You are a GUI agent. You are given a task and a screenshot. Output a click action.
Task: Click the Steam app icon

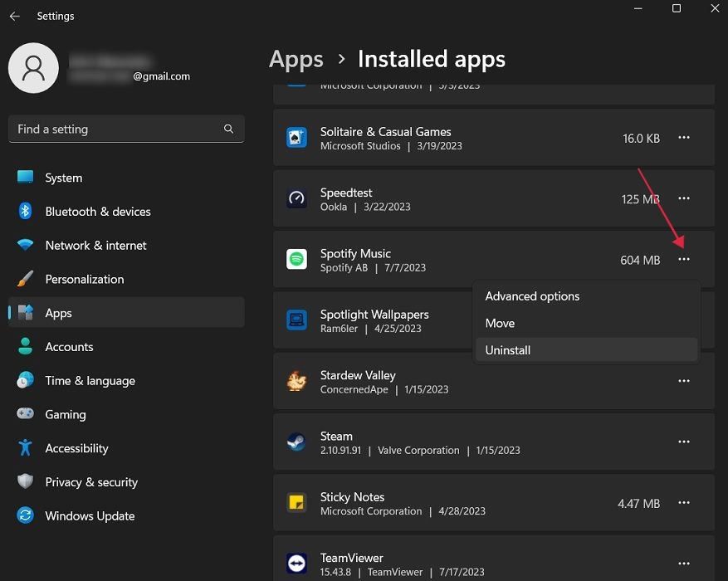click(297, 442)
